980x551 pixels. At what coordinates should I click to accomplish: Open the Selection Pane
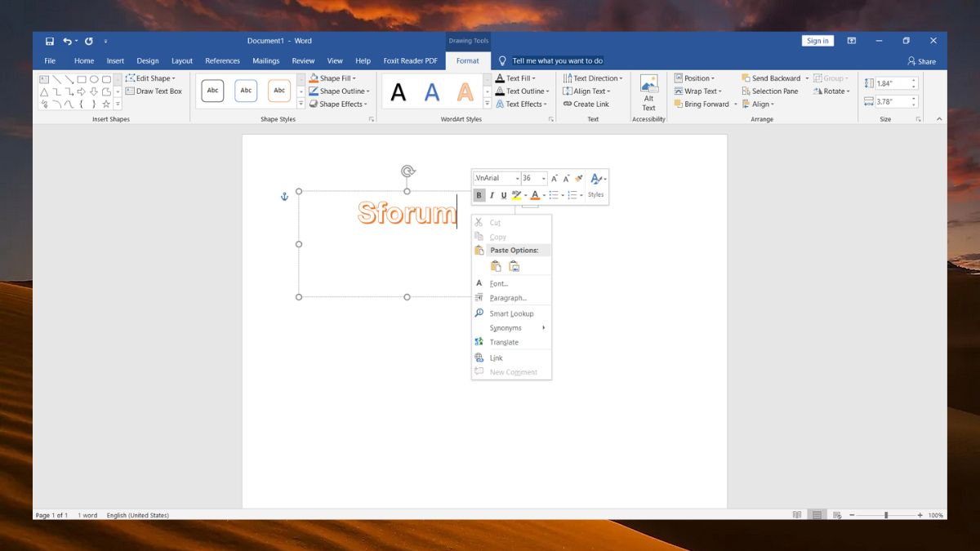coord(770,91)
